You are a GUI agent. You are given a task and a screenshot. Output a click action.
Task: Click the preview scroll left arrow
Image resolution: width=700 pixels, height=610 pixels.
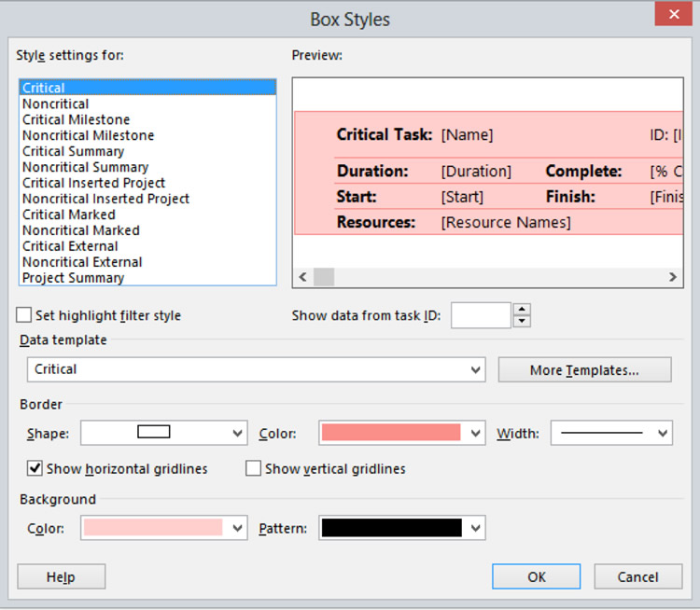tap(302, 277)
